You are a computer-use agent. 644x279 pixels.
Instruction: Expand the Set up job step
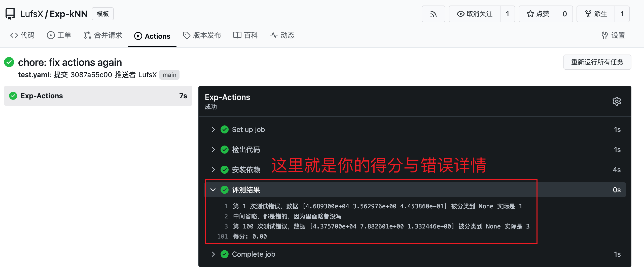(x=415, y=129)
